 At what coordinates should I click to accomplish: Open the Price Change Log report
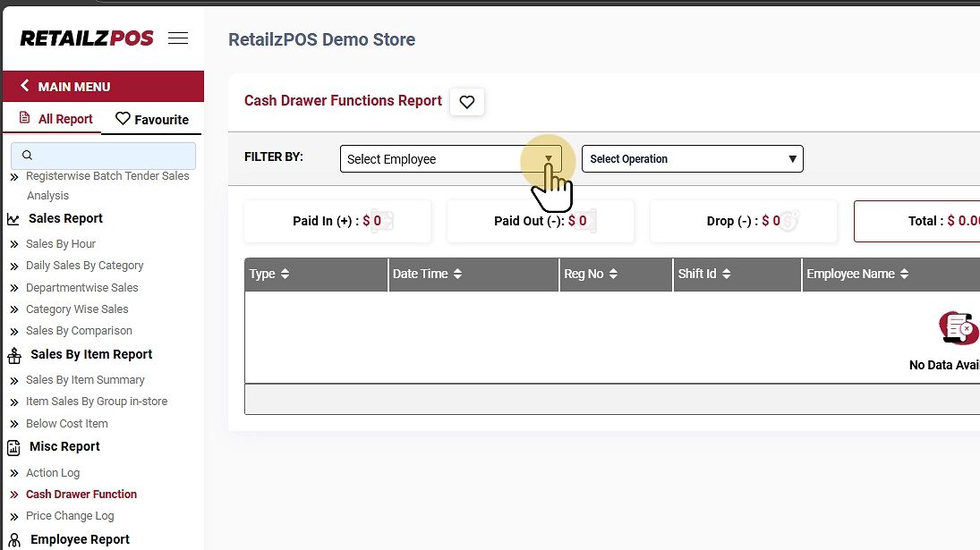70,516
